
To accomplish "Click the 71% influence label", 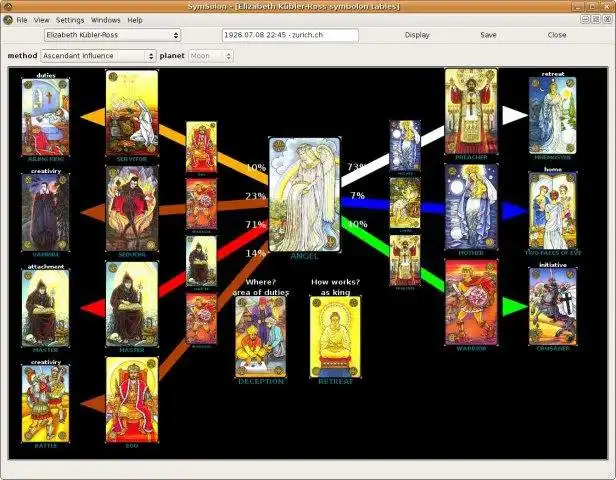I will (x=256, y=224).
